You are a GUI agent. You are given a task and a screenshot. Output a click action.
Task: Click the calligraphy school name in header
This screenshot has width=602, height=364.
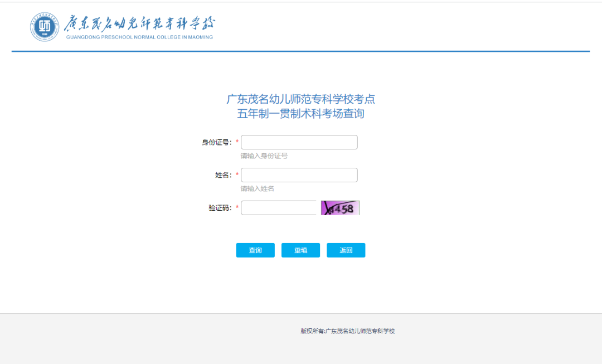click(x=139, y=24)
